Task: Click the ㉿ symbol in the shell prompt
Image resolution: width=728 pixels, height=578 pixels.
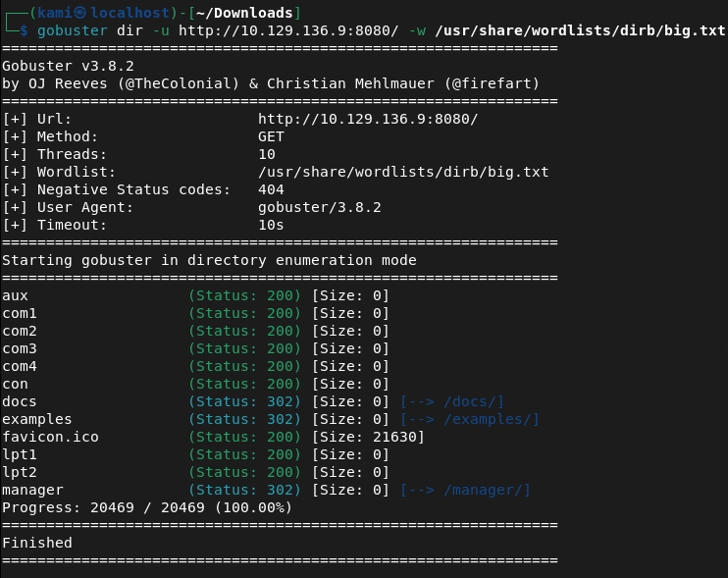Action: pyautogui.click(x=82, y=13)
